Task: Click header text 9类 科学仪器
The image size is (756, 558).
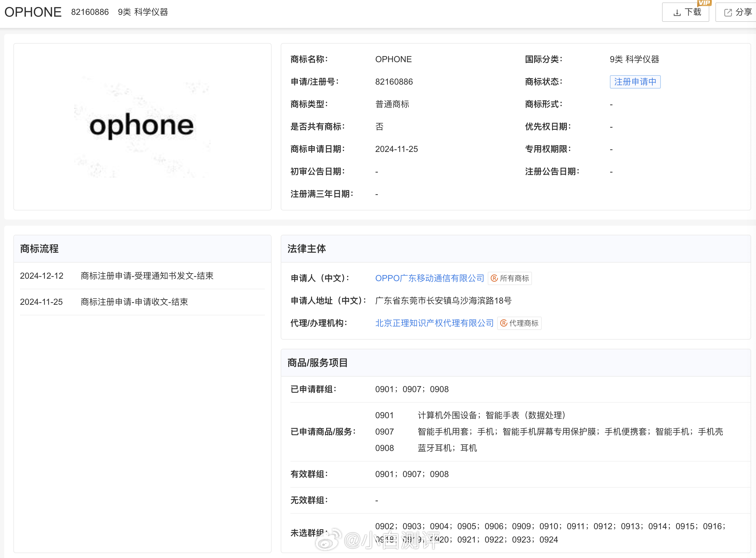Action: coord(143,12)
